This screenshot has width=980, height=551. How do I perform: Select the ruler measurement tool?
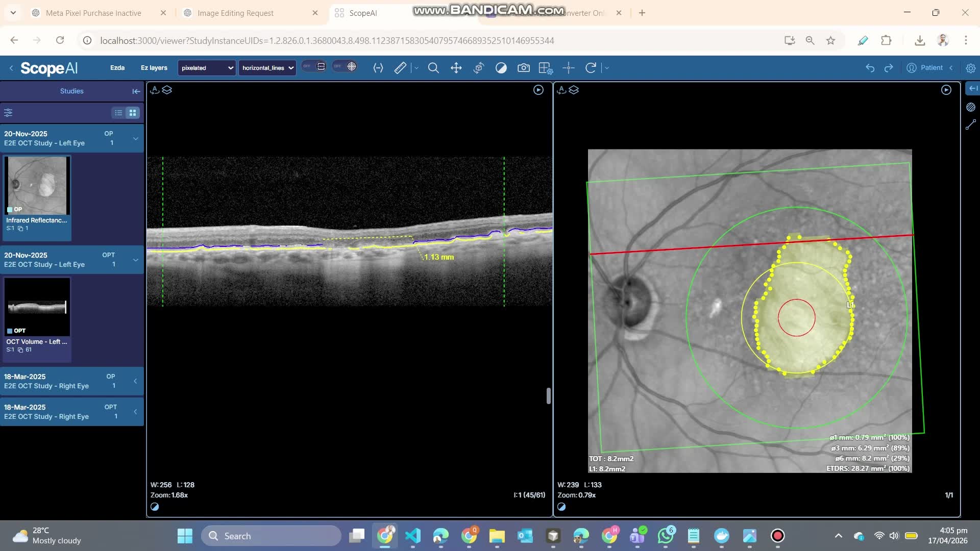pyautogui.click(x=400, y=68)
